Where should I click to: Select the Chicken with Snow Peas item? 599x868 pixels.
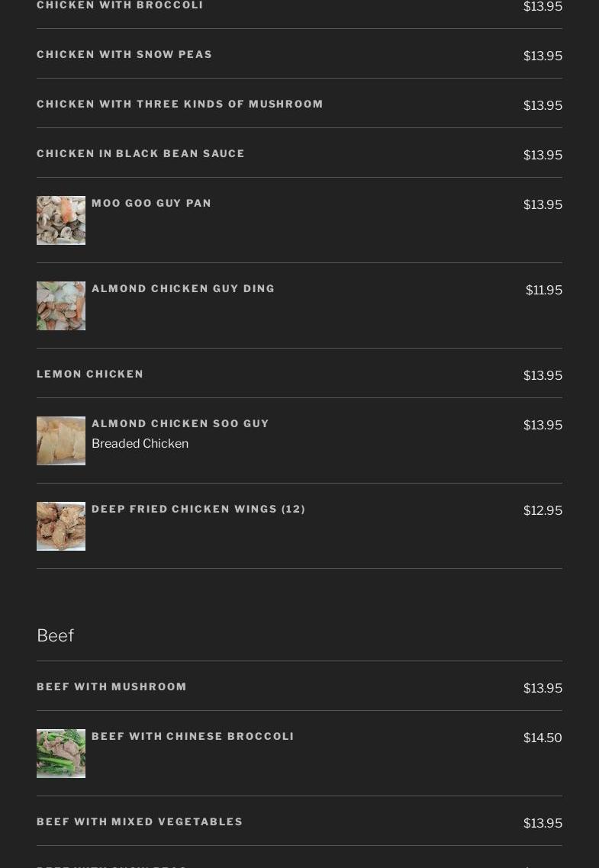tap(124, 55)
